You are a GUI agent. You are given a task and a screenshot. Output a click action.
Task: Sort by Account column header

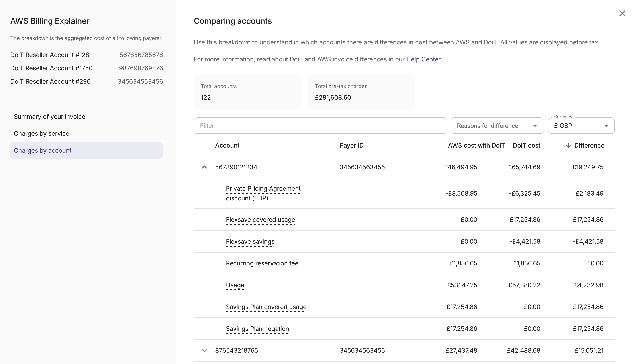[227, 145]
